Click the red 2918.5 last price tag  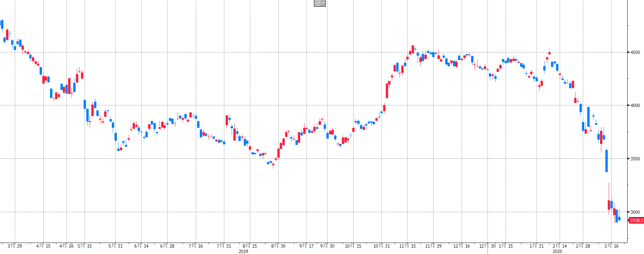click(x=636, y=220)
